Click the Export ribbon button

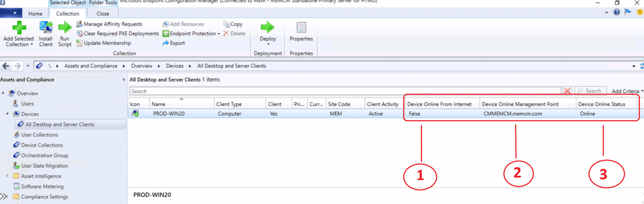pyautogui.click(x=174, y=43)
